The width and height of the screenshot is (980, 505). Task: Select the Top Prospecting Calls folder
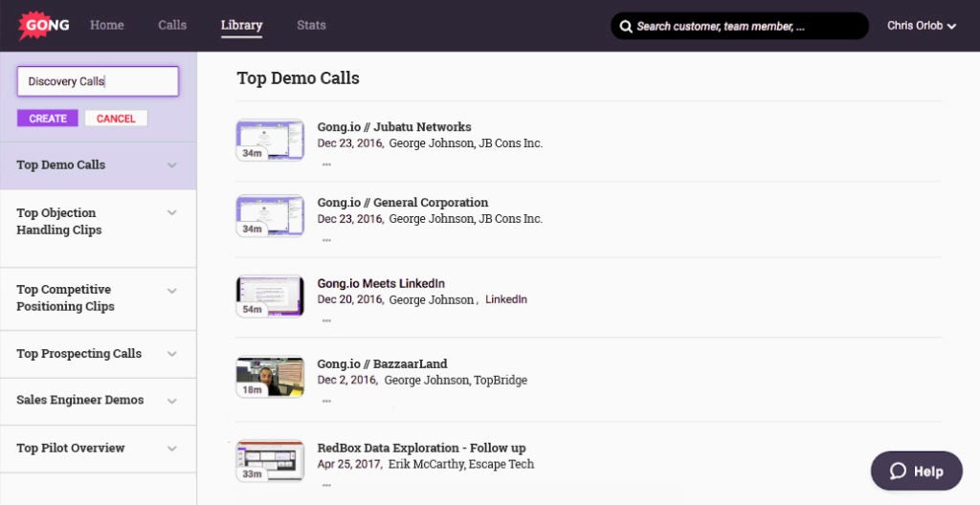coord(99,354)
